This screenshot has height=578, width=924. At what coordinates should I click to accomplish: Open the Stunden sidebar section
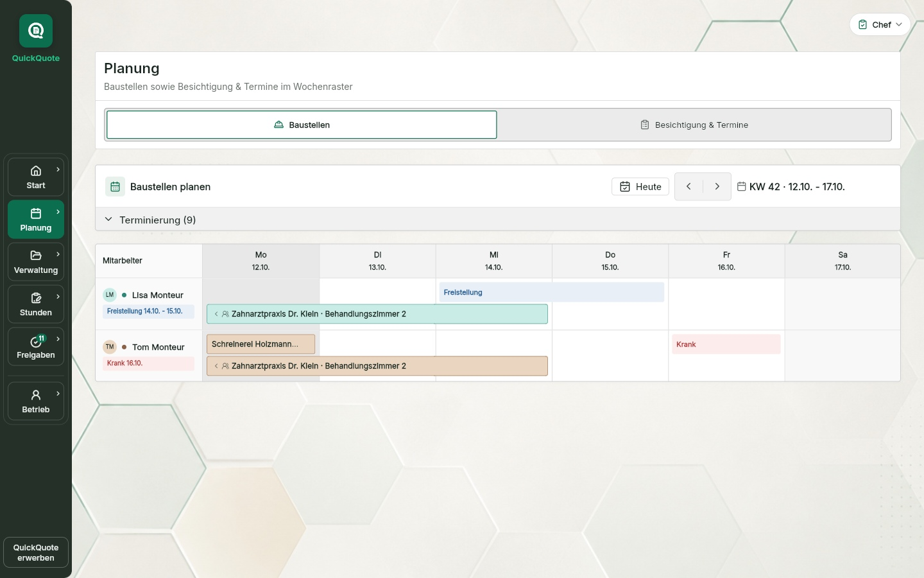(36, 304)
